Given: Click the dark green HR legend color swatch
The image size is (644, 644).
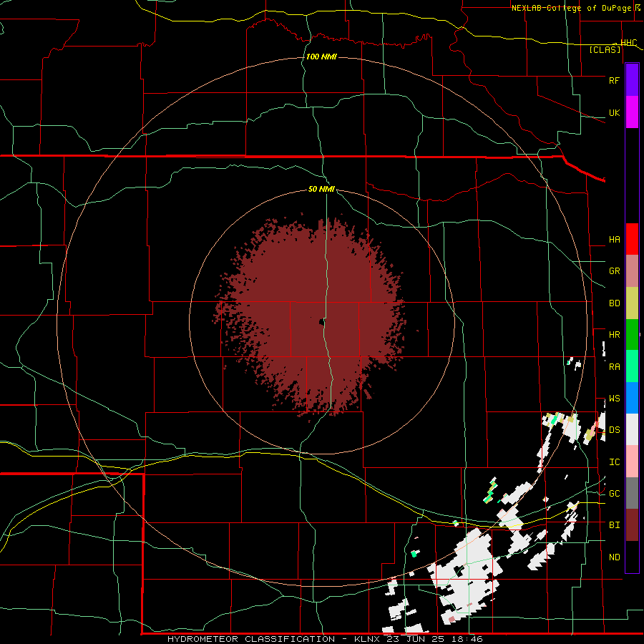Looking at the screenshot, I should 632,335.
